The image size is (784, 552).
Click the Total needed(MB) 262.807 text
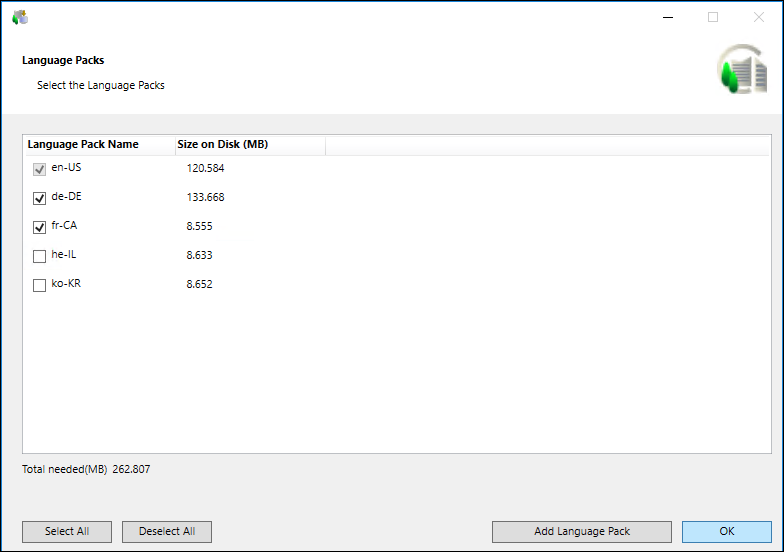tap(86, 469)
